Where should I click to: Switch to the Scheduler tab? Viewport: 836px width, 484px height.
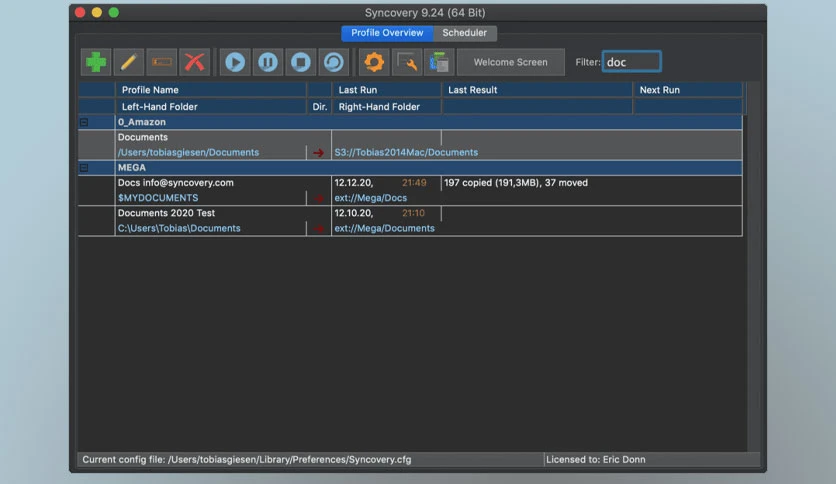(x=464, y=33)
